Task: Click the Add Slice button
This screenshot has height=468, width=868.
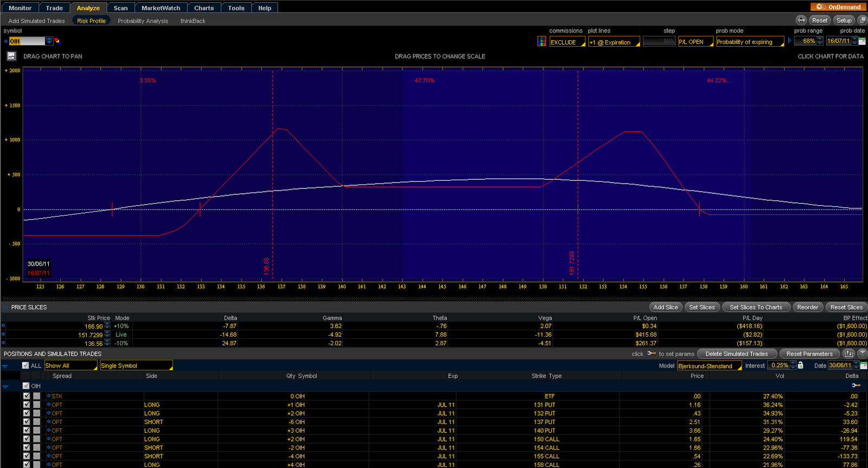Action: point(666,307)
